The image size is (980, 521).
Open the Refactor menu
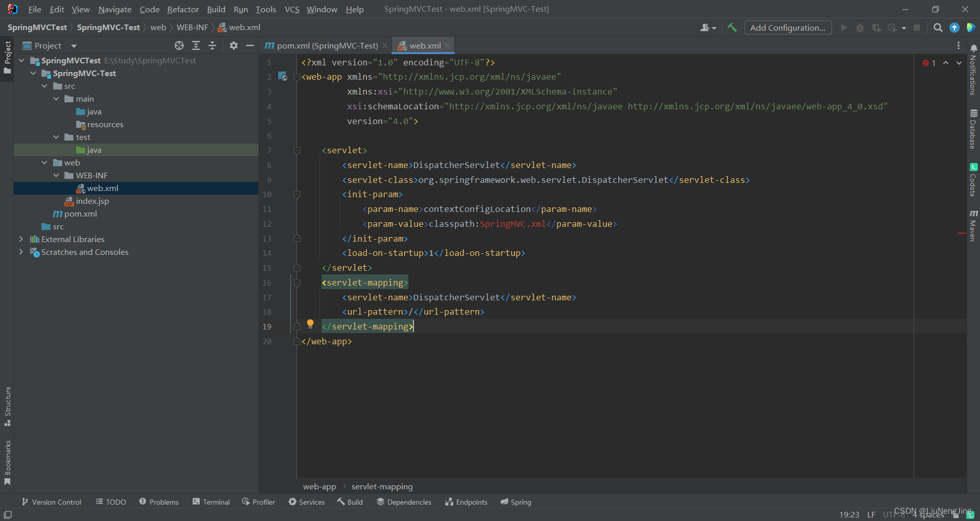pos(183,9)
